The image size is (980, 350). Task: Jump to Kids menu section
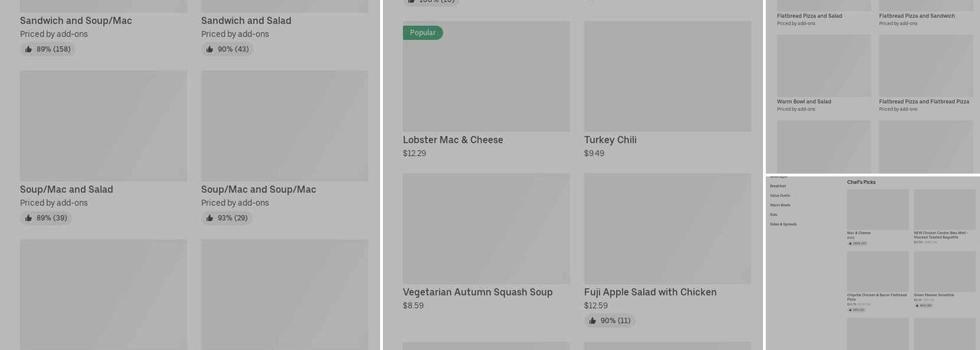coord(773,215)
